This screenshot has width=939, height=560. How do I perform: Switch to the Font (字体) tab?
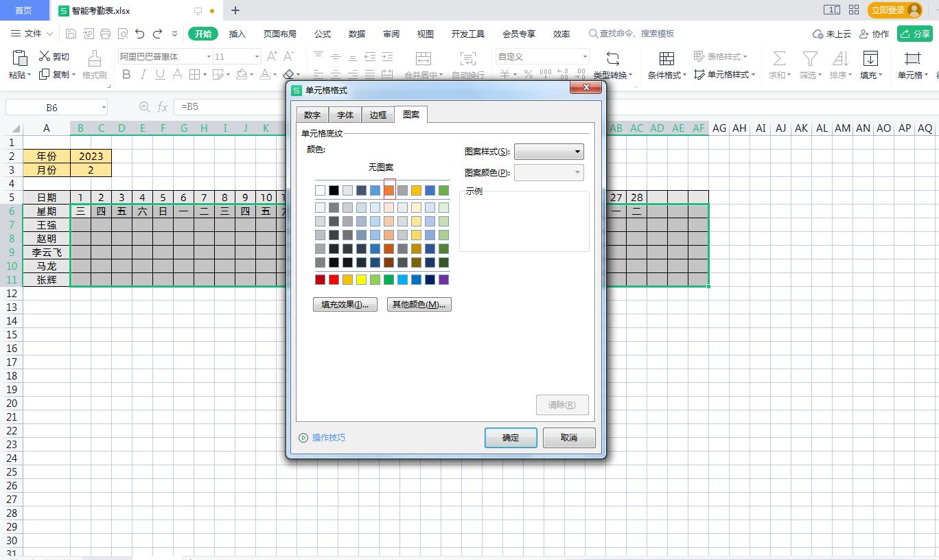pos(345,115)
